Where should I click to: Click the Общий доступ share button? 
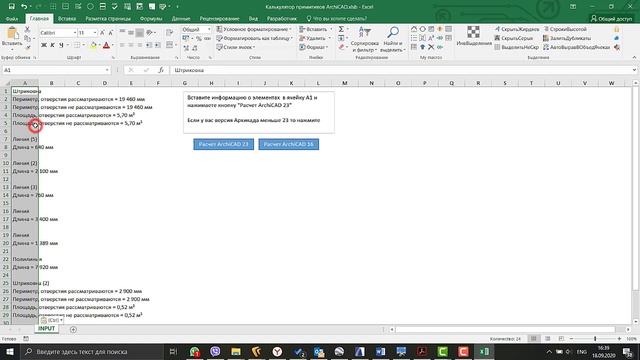tap(611, 18)
